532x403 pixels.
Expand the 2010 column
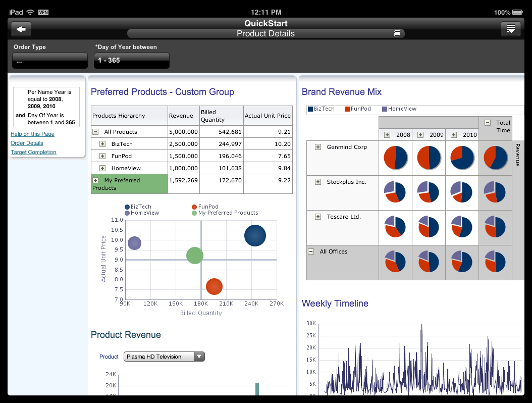click(454, 135)
